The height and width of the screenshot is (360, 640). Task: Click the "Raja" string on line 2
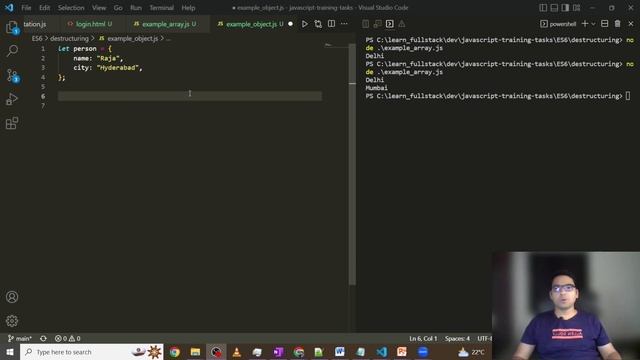point(108,58)
